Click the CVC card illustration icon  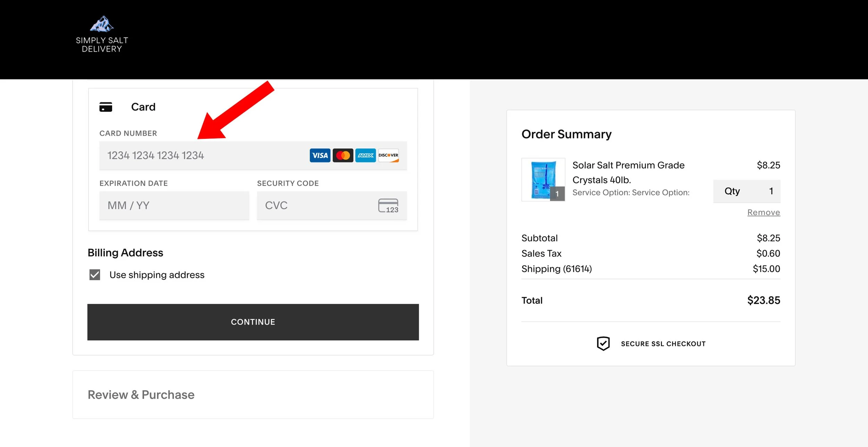(388, 205)
